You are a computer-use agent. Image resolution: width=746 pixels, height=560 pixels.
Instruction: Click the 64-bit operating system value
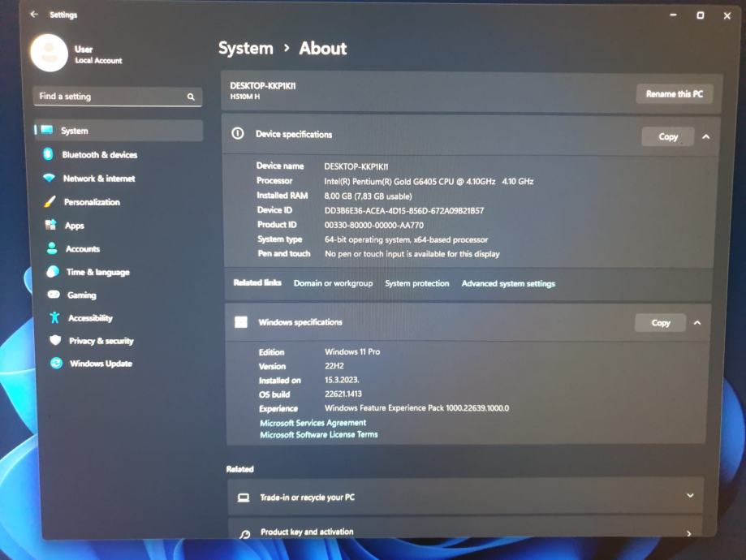(407, 239)
